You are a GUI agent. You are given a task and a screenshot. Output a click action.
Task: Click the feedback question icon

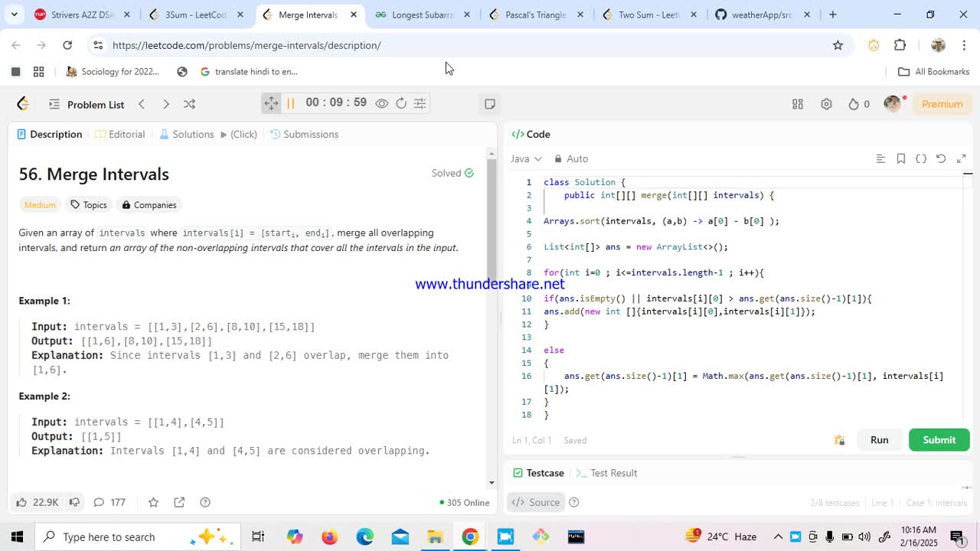205,502
